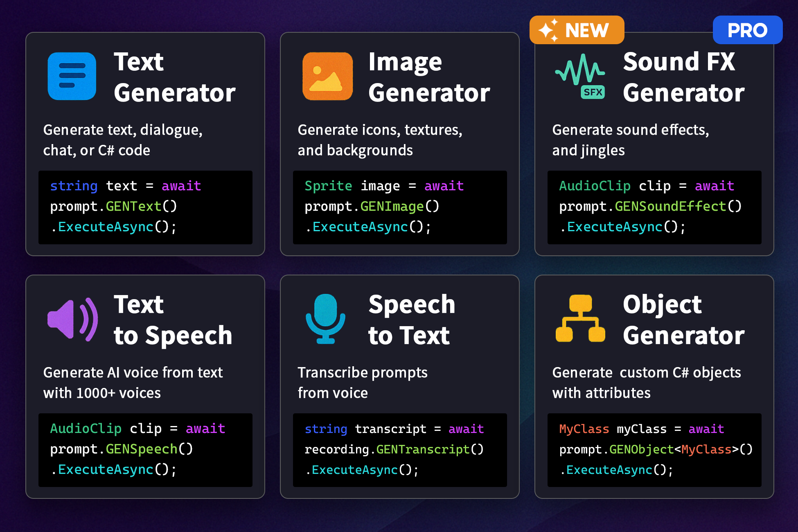This screenshot has width=798, height=532.
Task: Click the green SFX waveform icon
Action: (x=580, y=70)
